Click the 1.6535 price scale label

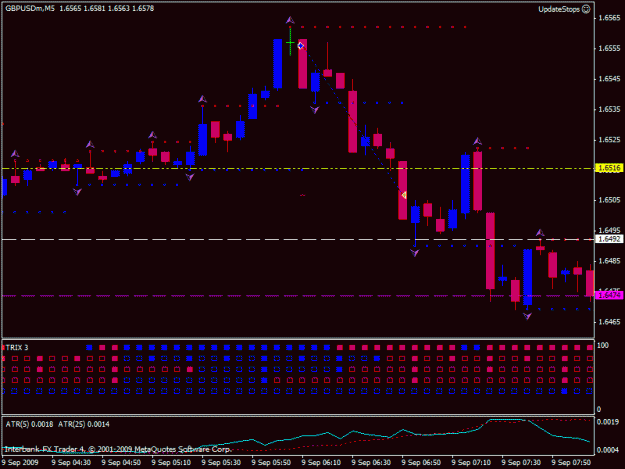coord(610,109)
